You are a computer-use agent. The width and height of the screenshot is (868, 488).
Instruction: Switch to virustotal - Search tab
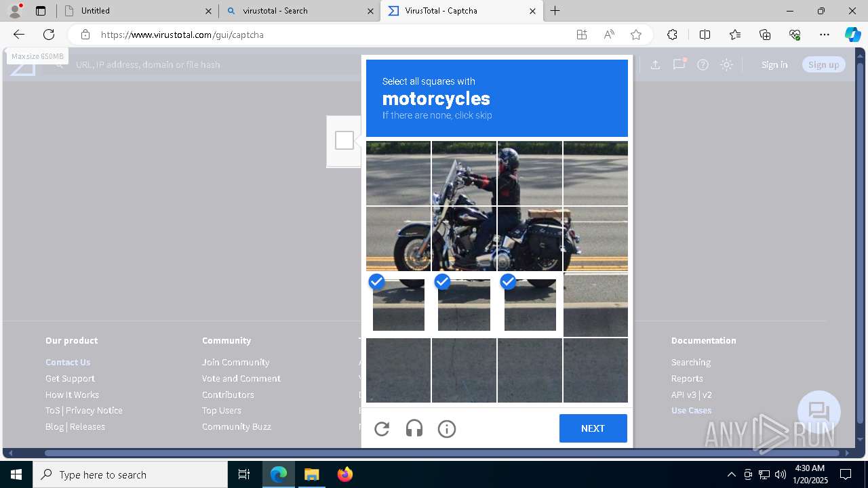pos(300,11)
